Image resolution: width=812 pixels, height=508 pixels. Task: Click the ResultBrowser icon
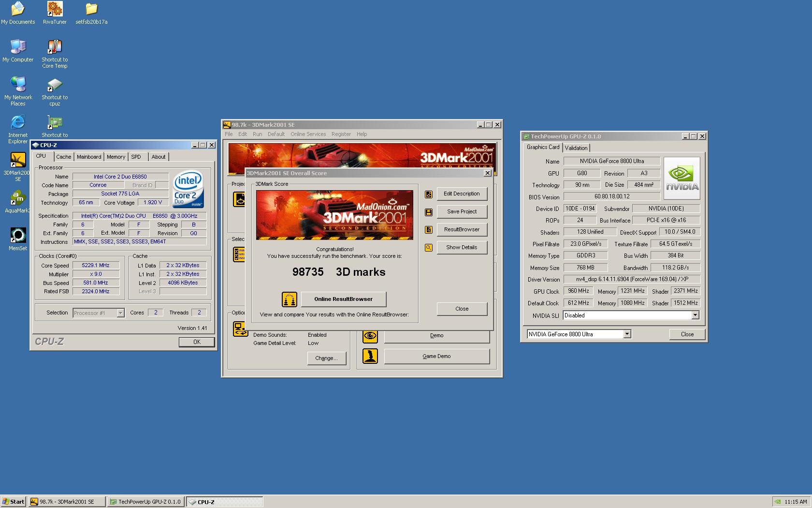[429, 230]
